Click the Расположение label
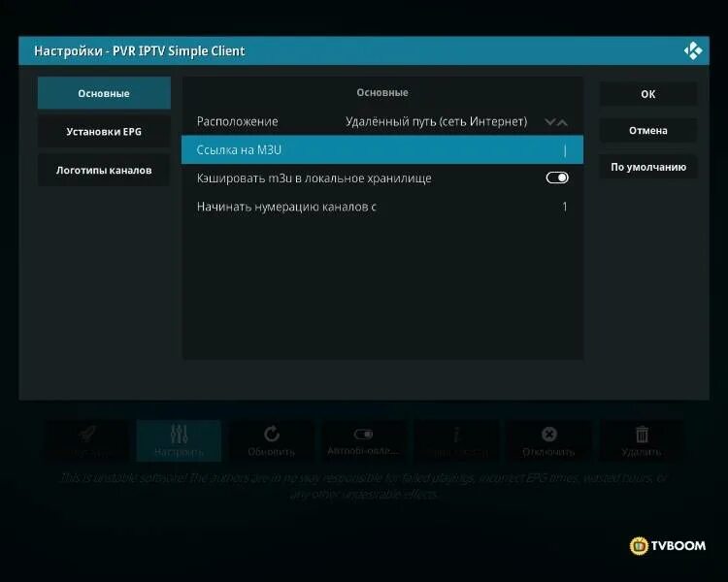The image size is (728, 582). (237, 121)
